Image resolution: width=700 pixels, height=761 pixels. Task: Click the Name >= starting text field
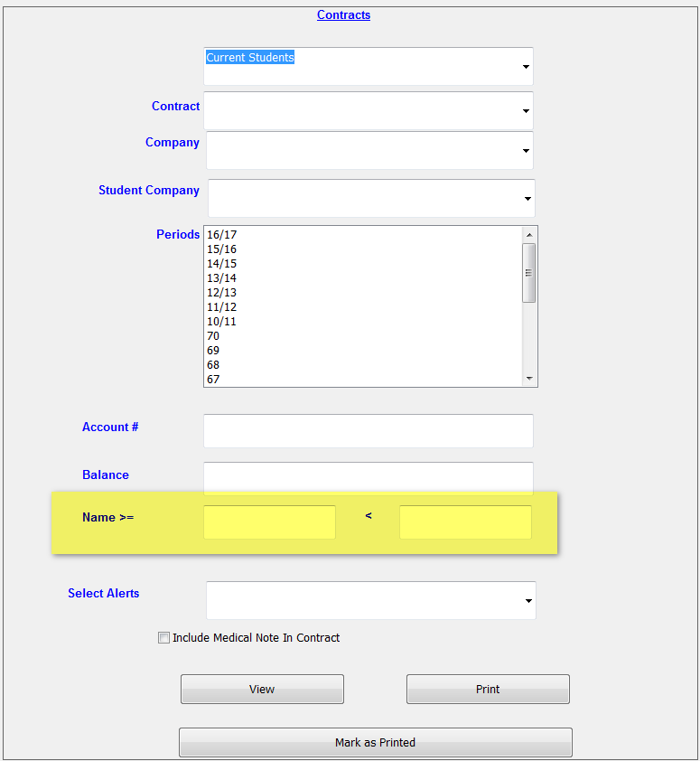coord(269,522)
